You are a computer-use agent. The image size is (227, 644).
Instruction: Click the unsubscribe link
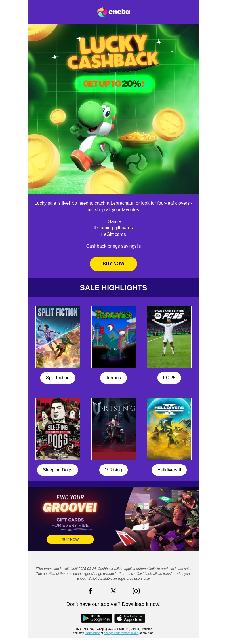click(x=92, y=633)
